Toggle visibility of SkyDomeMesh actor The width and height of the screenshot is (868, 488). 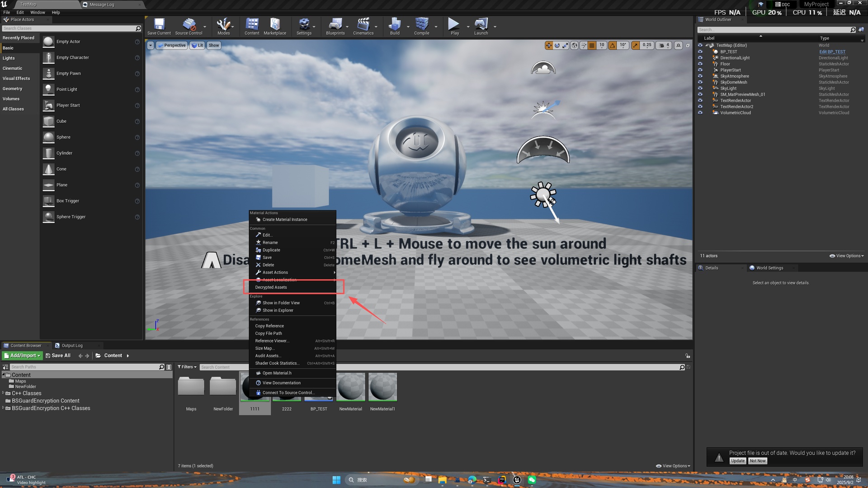[700, 82]
